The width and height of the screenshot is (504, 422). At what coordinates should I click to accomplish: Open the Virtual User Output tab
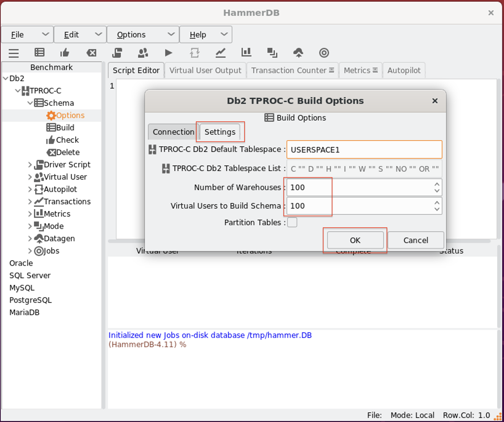coord(205,71)
